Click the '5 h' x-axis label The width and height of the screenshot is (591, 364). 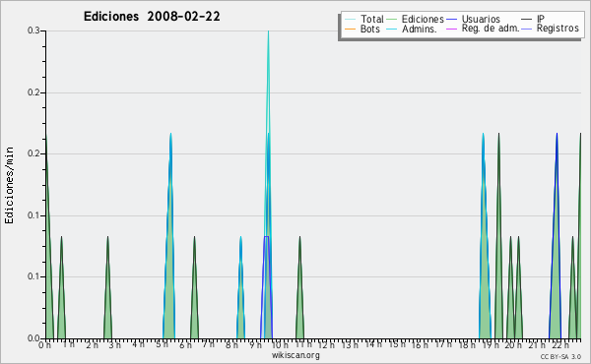tap(162, 344)
